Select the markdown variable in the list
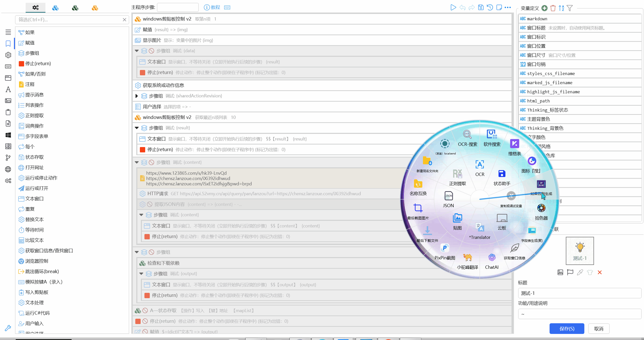 coord(580,19)
